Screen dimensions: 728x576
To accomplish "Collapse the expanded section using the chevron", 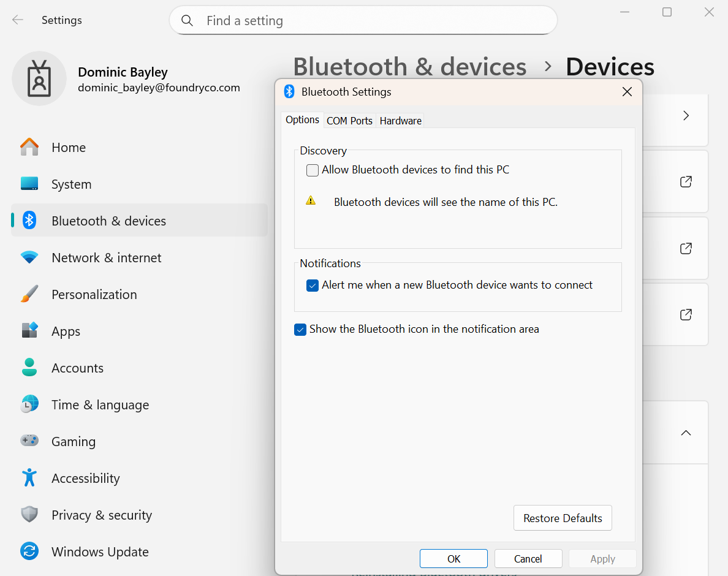I will point(686,433).
